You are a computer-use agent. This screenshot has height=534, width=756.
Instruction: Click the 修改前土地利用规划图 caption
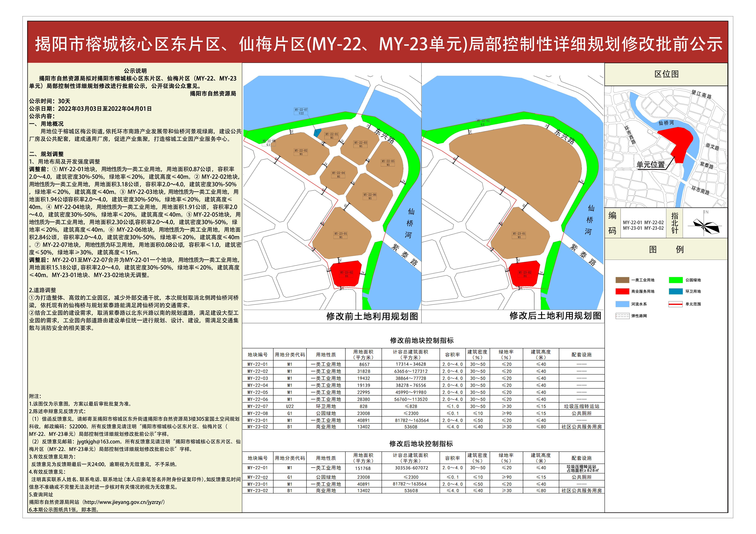coord(372,317)
